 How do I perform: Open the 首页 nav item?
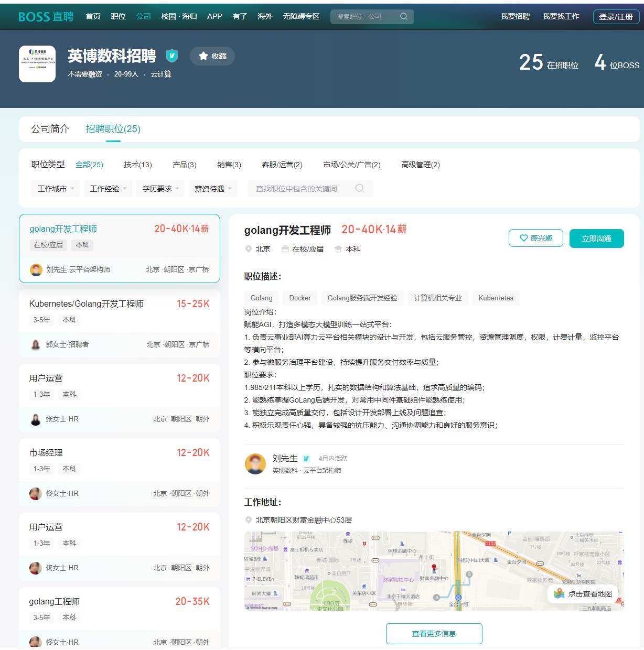tap(93, 17)
